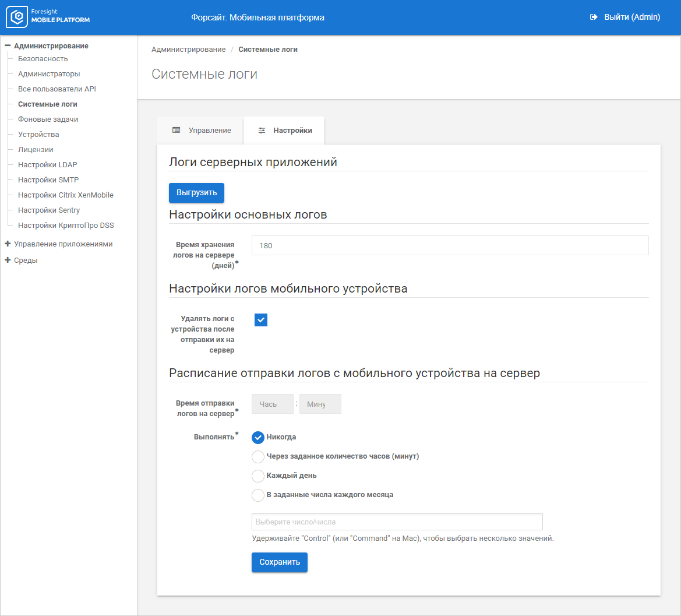681x616 pixels.
Task: Click the Настройки tab sliders icon
Action: click(x=262, y=131)
